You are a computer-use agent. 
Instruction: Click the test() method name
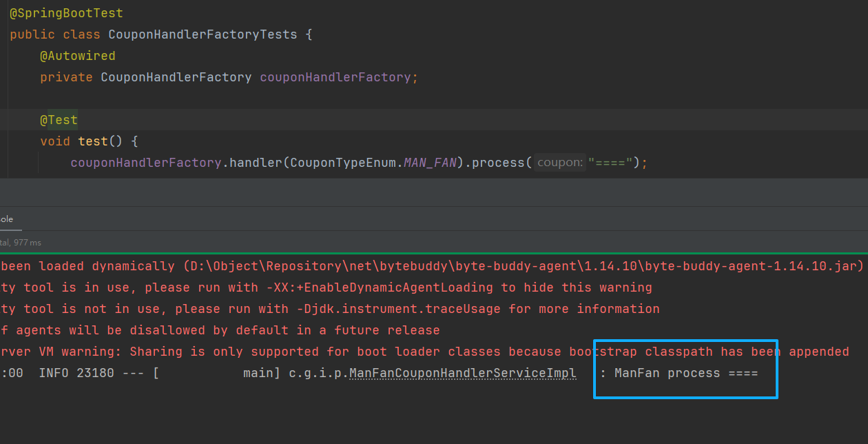pyautogui.click(x=93, y=141)
